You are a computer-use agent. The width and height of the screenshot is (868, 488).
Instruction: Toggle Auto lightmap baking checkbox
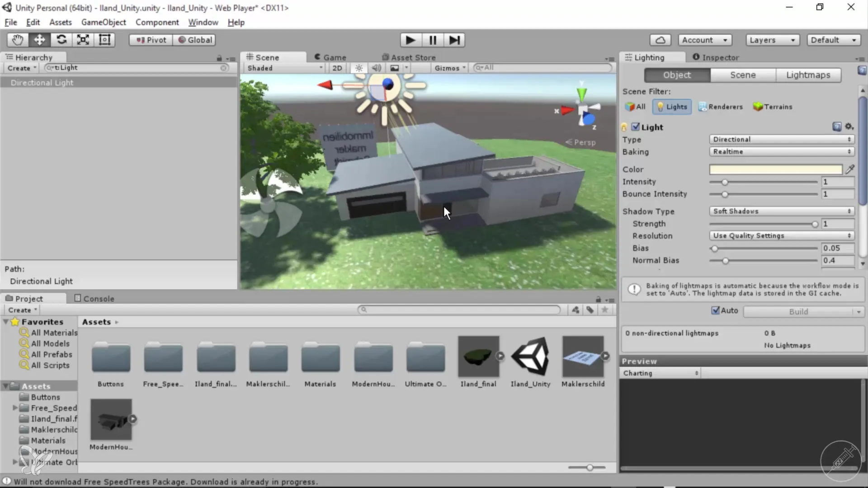point(715,310)
